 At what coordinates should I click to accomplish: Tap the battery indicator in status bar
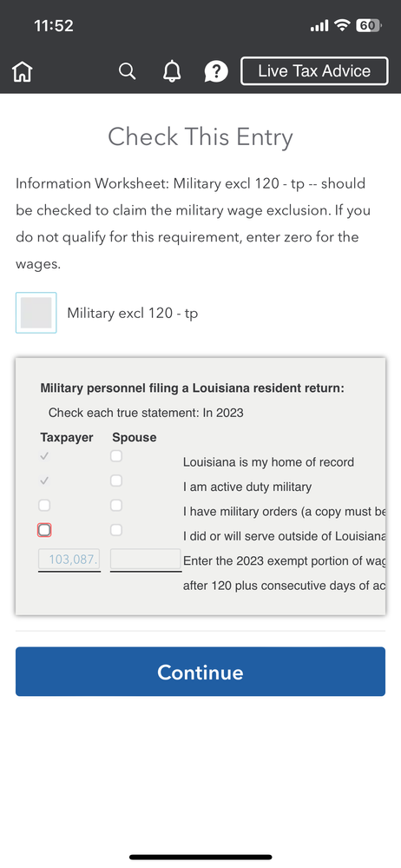tap(368, 25)
